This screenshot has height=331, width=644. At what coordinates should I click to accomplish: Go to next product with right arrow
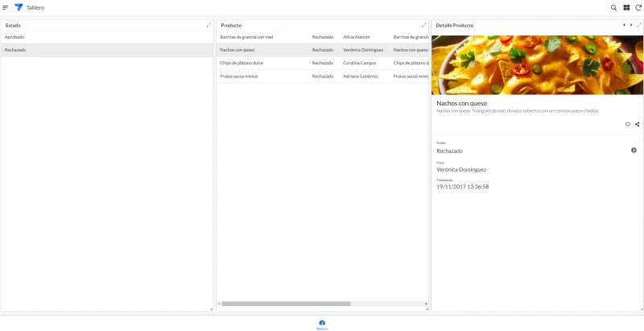(631, 25)
